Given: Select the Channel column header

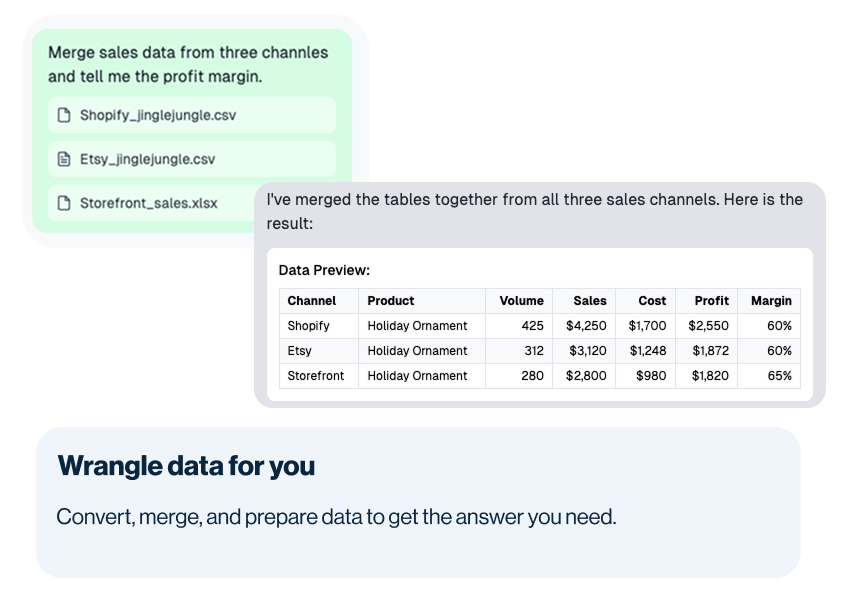Looking at the screenshot, I should tap(319, 301).
